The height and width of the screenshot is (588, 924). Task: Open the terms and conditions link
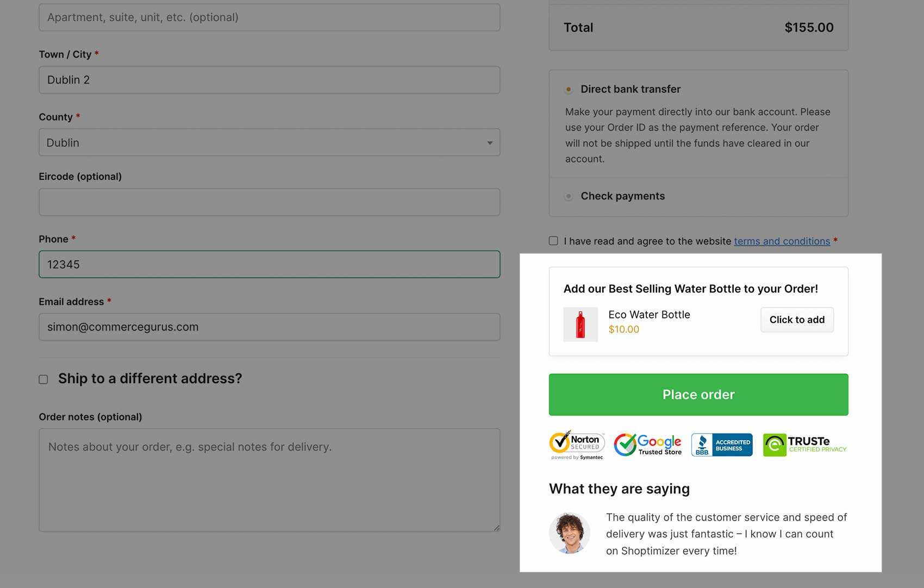coord(782,241)
